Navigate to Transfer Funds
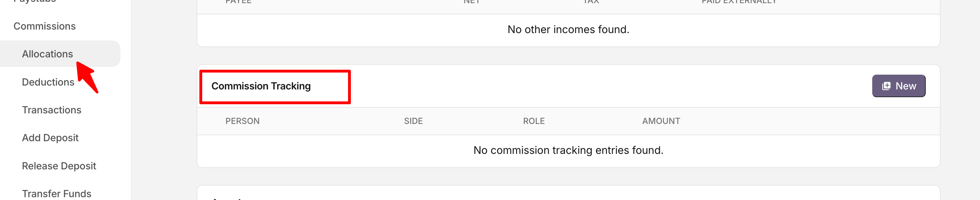Image resolution: width=980 pixels, height=200 pixels. 56,194
